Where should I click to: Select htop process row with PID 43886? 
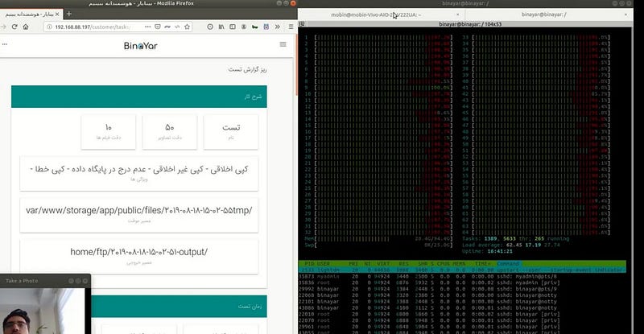click(462, 307)
